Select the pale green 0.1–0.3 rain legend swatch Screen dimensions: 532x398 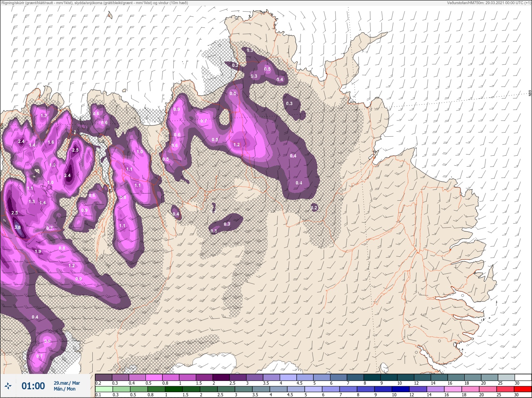[x=103, y=389]
